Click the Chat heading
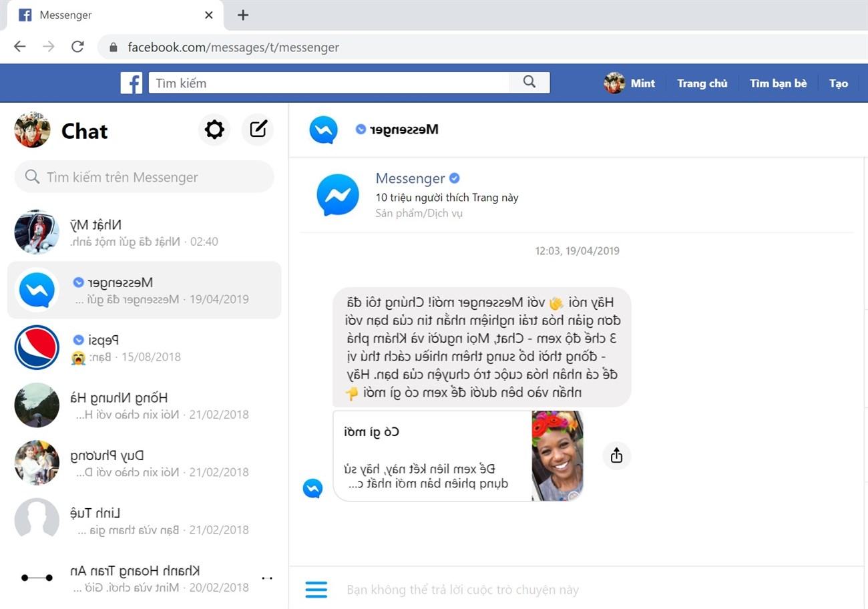Screen dimensions: 868x609 tap(84, 131)
